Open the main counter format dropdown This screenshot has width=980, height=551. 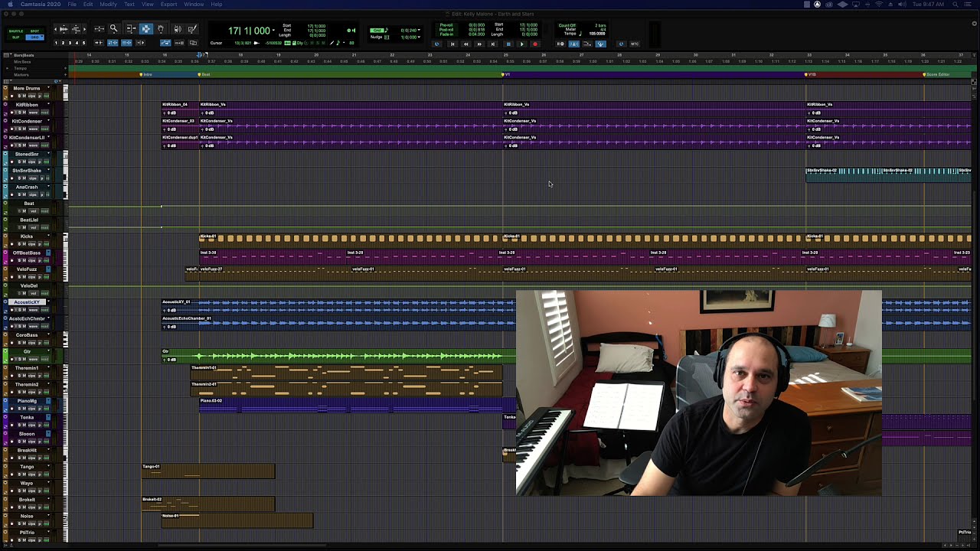point(273,30)
